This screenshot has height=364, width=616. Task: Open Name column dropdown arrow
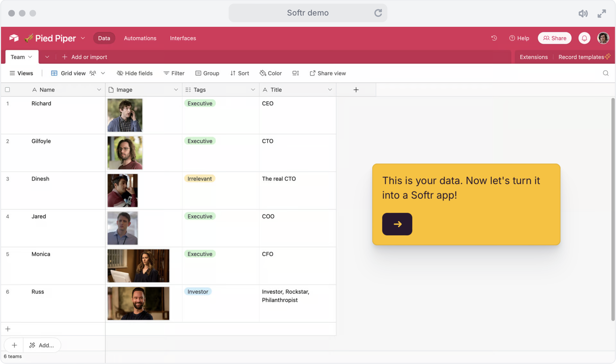point(99,90)
